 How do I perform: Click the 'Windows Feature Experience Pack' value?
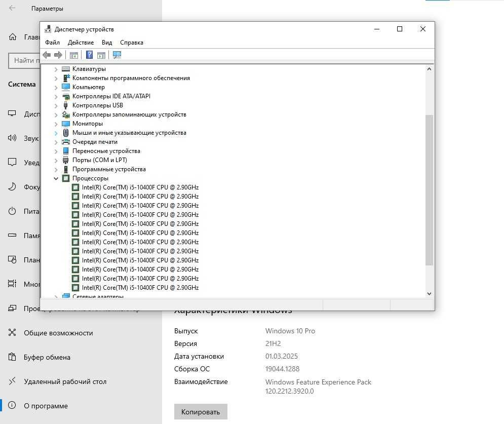tap(318, 382)
